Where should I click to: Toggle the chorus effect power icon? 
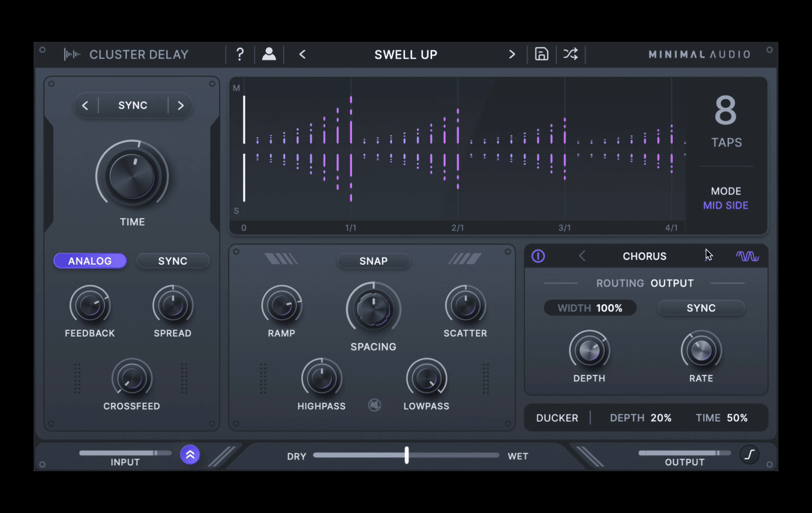(538, 256)
